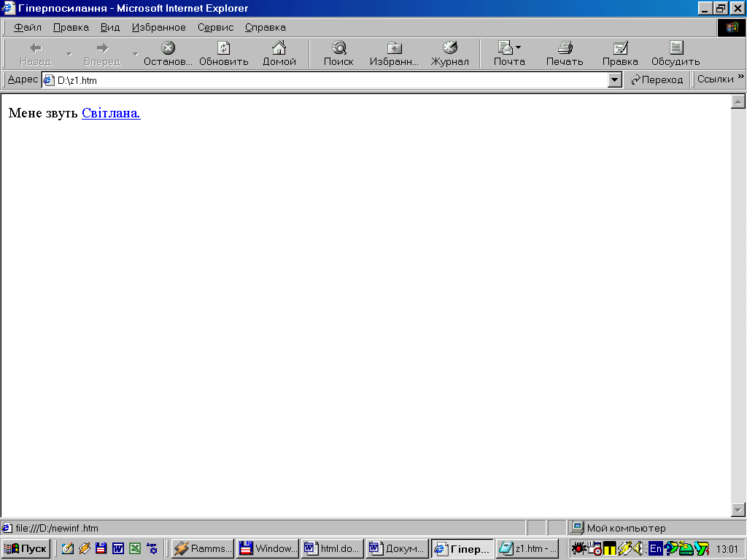Open the Файл menu
Screen dimensions: 747x560
pos(28,28)
